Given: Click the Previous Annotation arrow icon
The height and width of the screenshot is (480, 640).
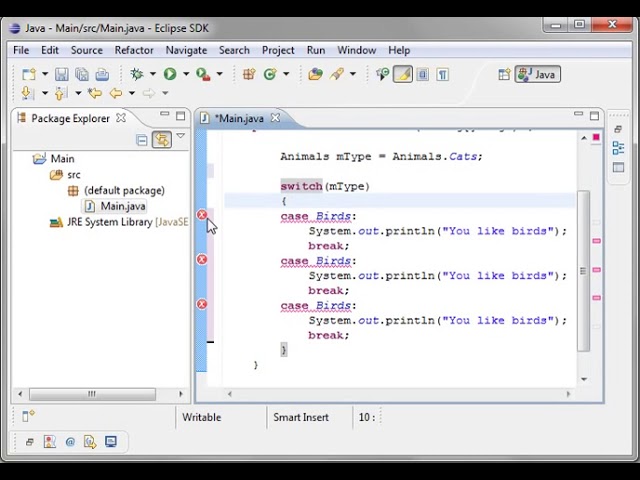Looking at the screenshot, I should click(x=61, y=93).
